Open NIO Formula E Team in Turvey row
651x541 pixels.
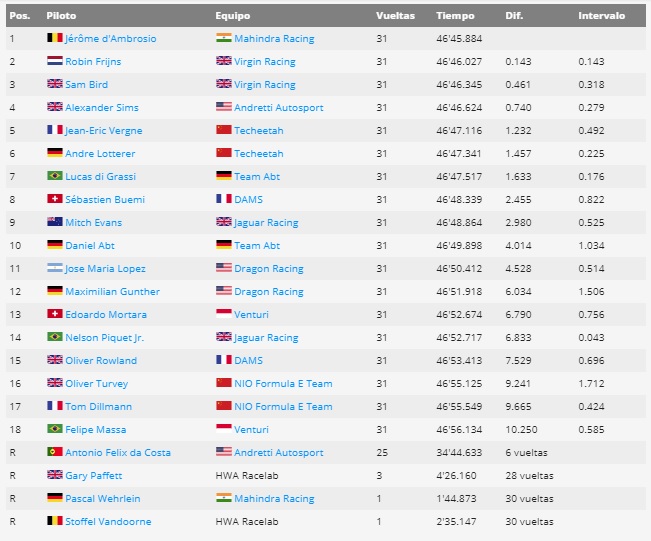click(283, 384)
